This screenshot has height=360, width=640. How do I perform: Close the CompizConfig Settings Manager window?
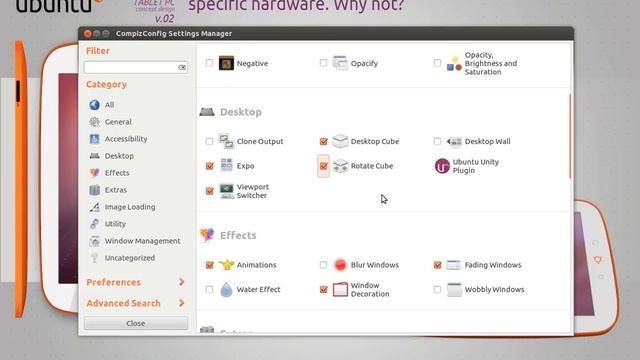tap(87, 33)
